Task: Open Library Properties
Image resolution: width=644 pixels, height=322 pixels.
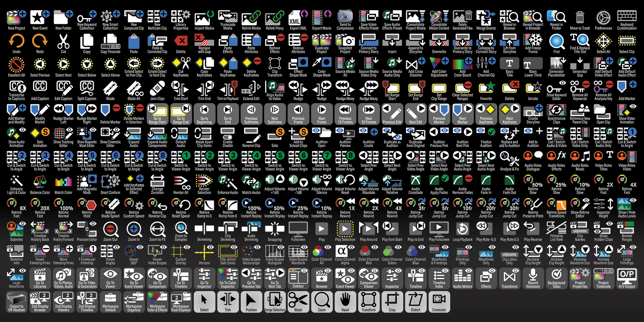Action: [181, 20]
